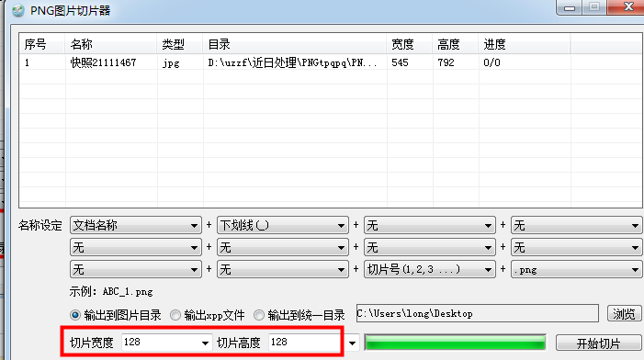
Task: Open fourth dropdown in second naming row
Action: click(x=577, y=248)
